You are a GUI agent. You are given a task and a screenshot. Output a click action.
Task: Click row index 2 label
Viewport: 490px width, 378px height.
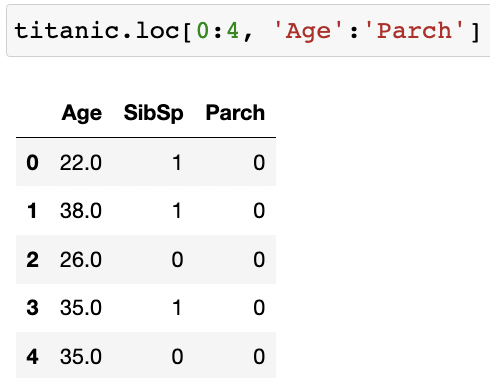click(x=32, y=260)
